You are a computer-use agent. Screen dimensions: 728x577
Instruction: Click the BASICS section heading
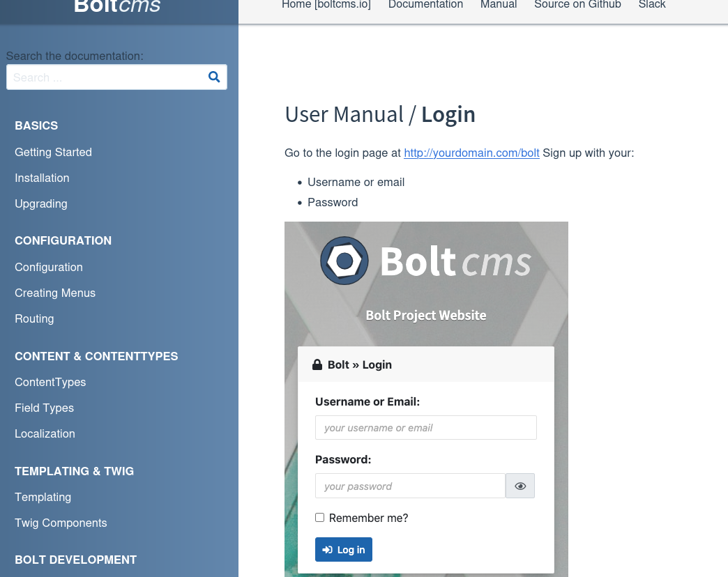36,125
